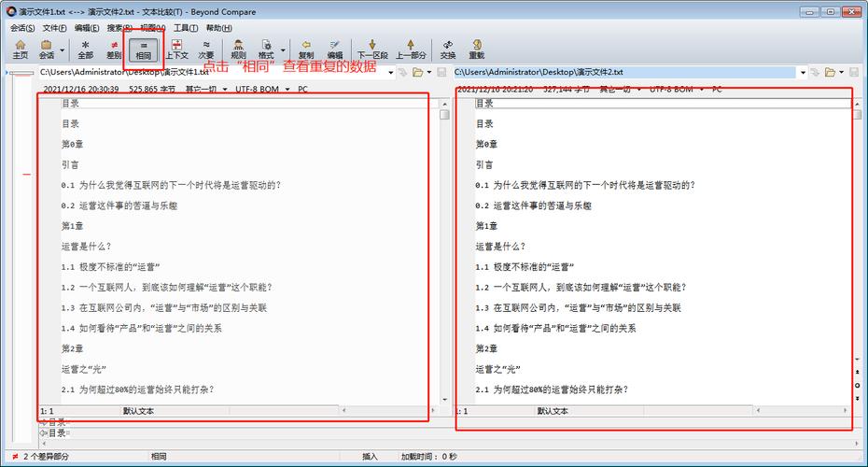
Task: Jump to 下一区段 next section
Action: point(372,50)
